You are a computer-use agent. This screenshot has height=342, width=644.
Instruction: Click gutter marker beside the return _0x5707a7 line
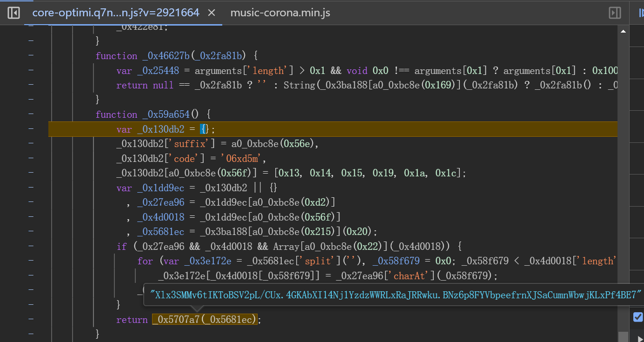[31, 319]
